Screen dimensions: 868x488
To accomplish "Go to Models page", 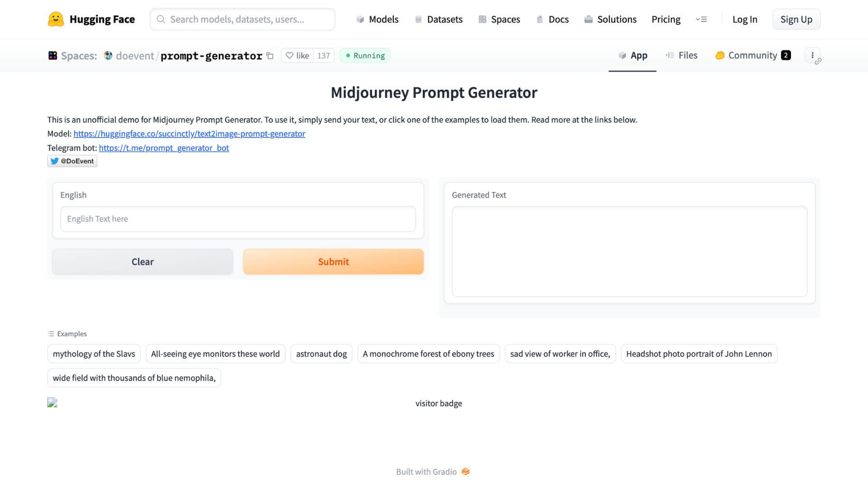I will (377, 19).
